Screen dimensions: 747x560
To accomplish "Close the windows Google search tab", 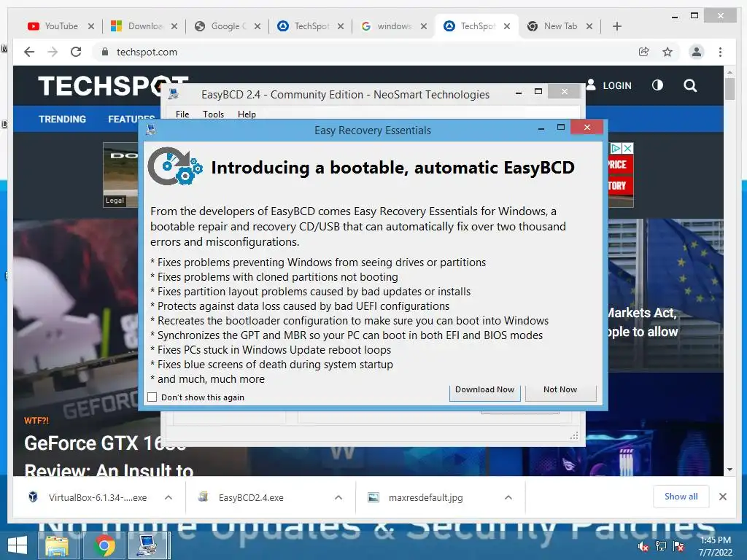I will pos(424,26).
